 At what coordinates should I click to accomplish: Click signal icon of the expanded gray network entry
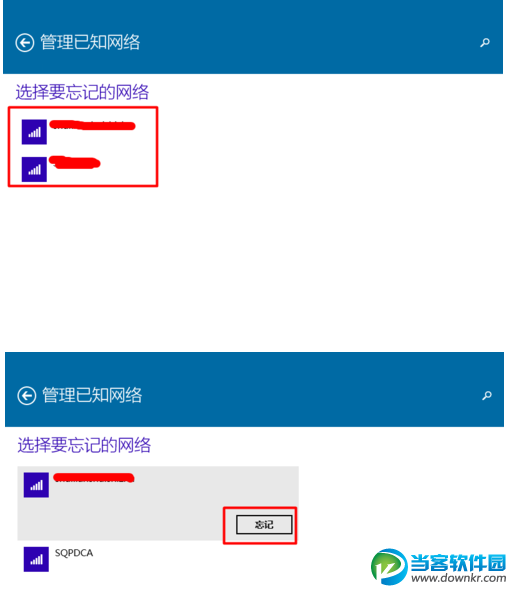point(36,485)
